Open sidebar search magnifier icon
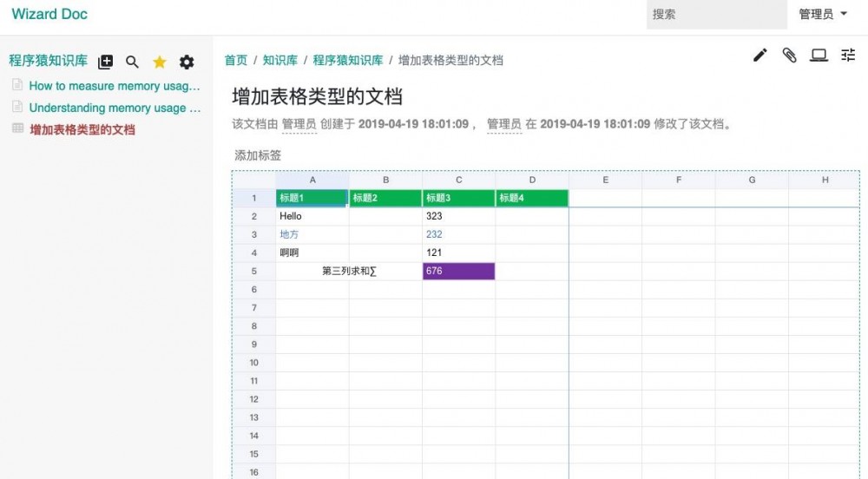868x479 pixels. tap(132, 62)
